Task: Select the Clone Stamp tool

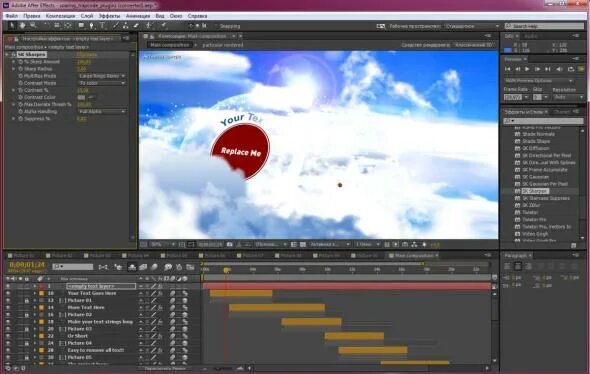Action: 126,25
